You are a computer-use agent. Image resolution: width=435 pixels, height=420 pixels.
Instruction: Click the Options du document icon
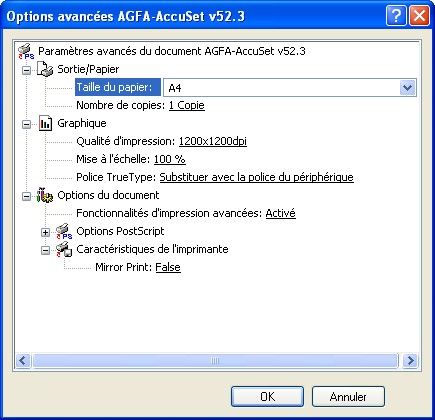pos(45,195)
